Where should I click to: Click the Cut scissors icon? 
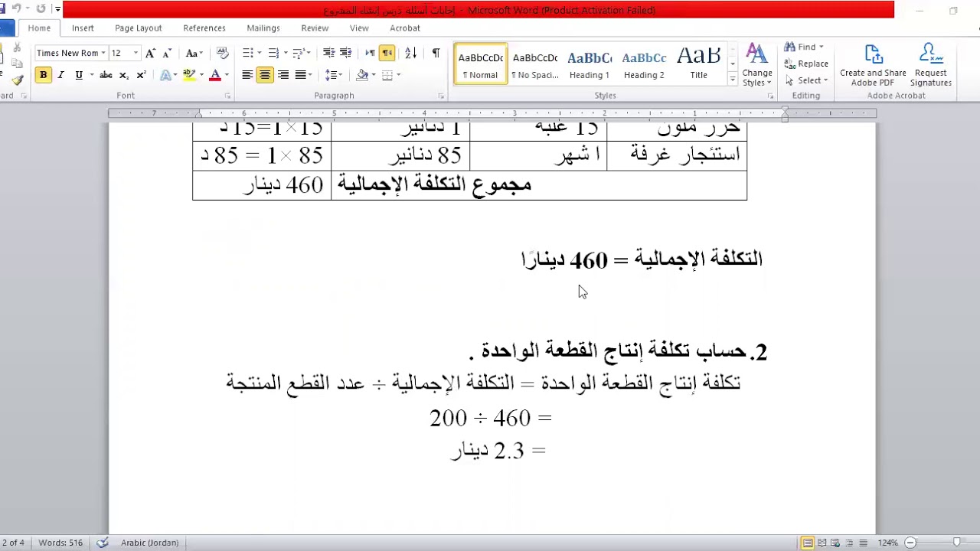(18, 48)
